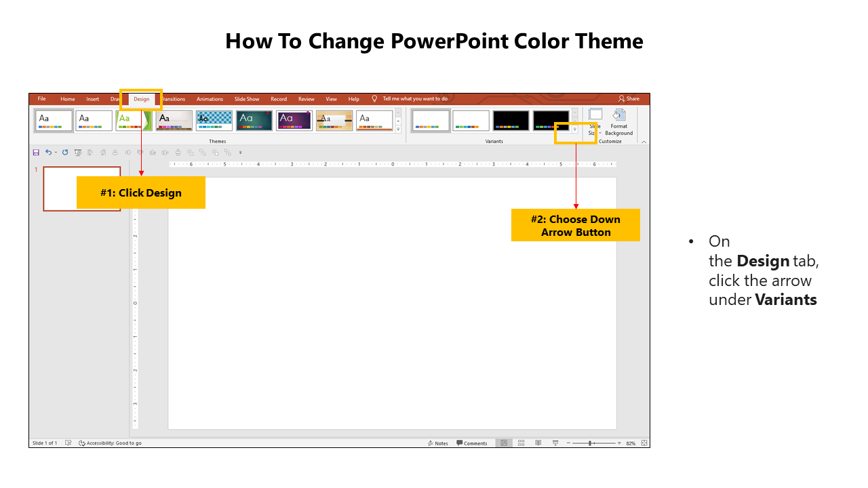
Task: Open the Animations tab
Action: pyautogui.click(x=210, y=99)
